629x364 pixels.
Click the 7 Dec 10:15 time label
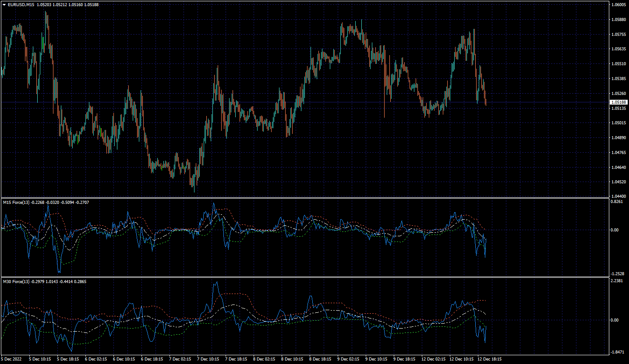[x=209, y=359]
